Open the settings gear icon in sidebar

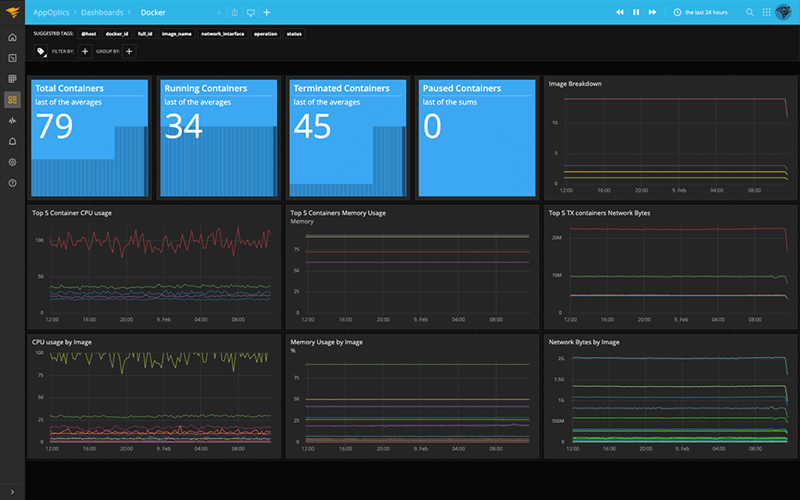tap(12, 162)
